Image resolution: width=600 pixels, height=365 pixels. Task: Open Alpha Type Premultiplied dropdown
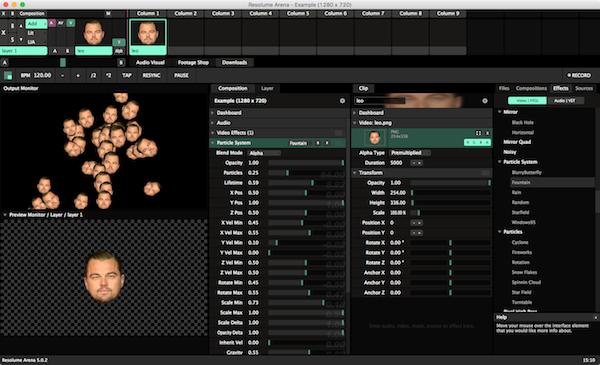click(x=410, y=153)
